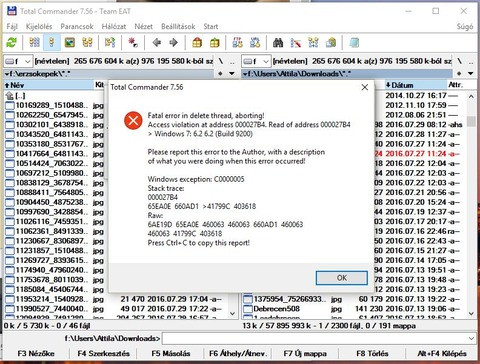This screenshot has width=480, height=364.
Task: Click right panel scrollbar up arrow
Action: pos(471,97)
